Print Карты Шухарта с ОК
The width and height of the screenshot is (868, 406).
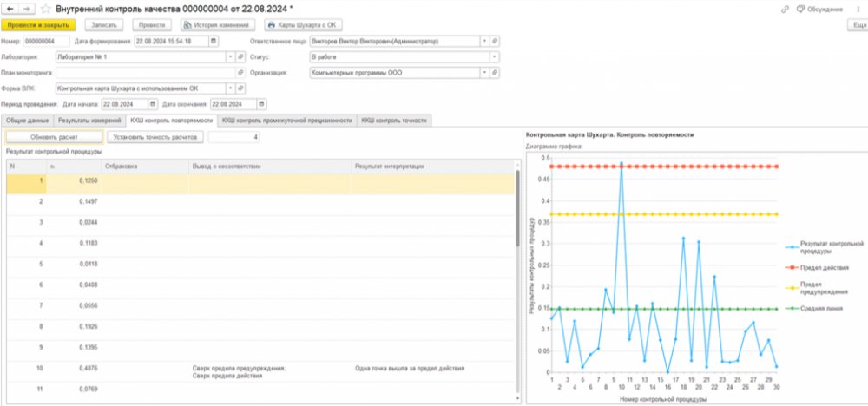click(303, 25)
